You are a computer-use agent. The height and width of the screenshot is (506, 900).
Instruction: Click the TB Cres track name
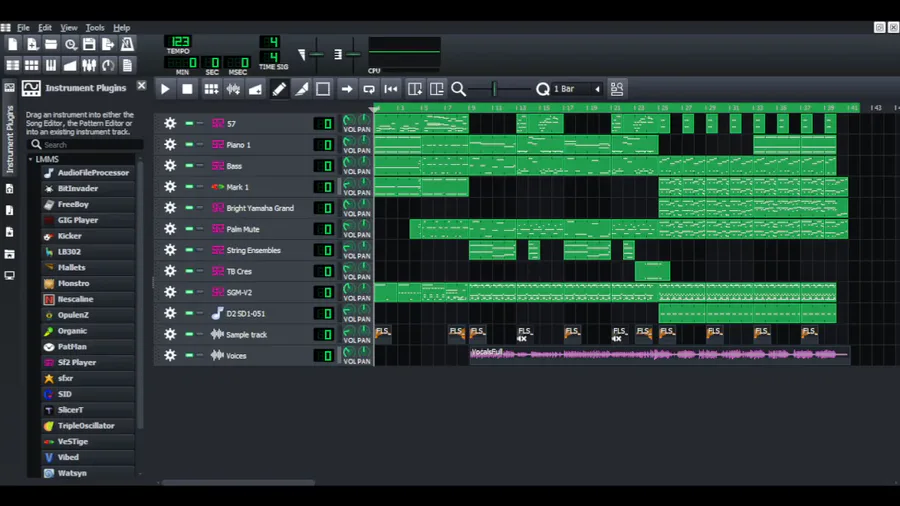[239, 271]
